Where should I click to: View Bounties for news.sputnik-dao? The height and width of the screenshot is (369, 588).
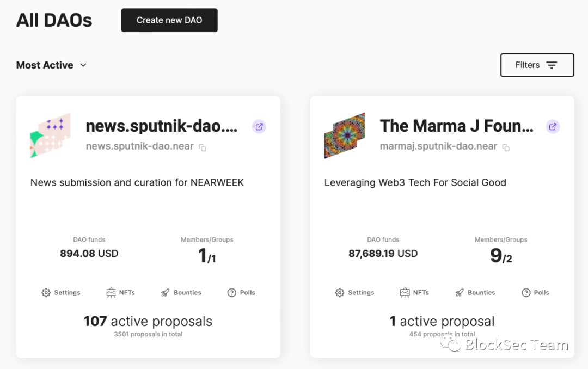pos(181,293)
